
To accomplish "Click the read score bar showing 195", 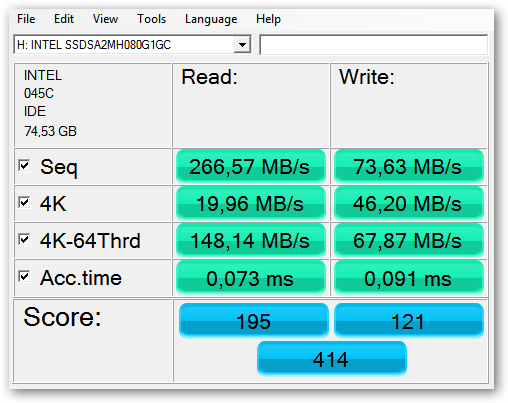I will [x=254, y=321].
